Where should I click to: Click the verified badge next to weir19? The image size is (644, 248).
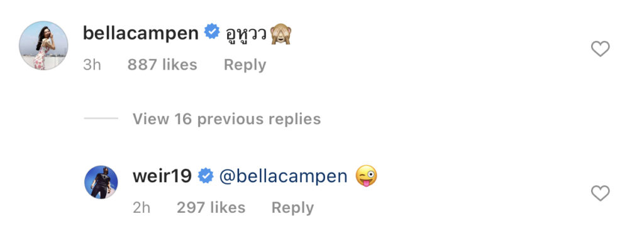[x=206, y=176]
